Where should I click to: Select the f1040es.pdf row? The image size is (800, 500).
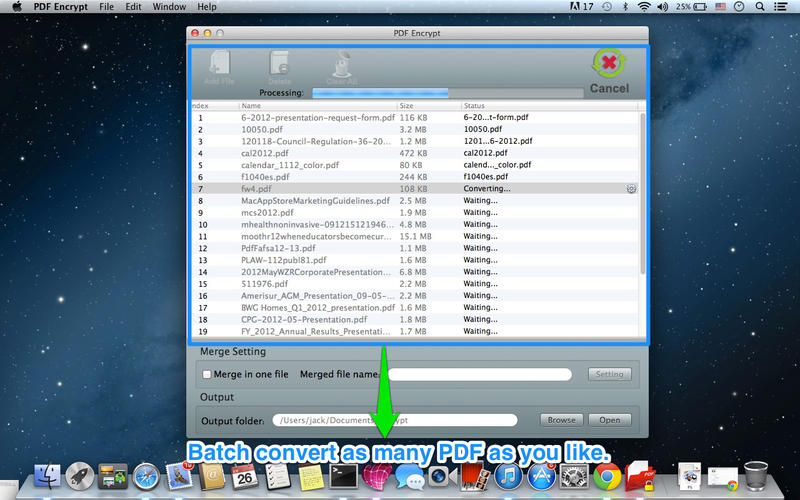(415, 177)
